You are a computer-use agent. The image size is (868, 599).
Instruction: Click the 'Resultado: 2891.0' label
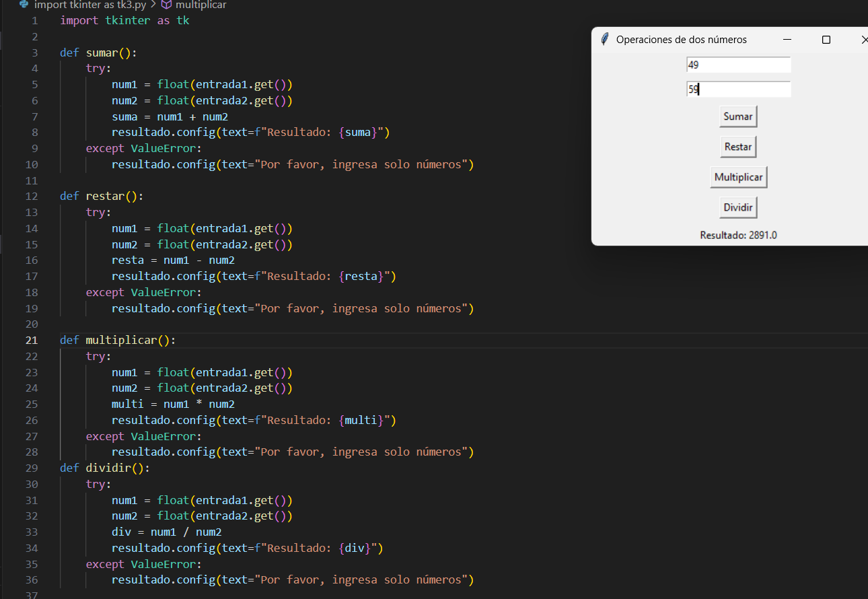(x=738, y=235)
